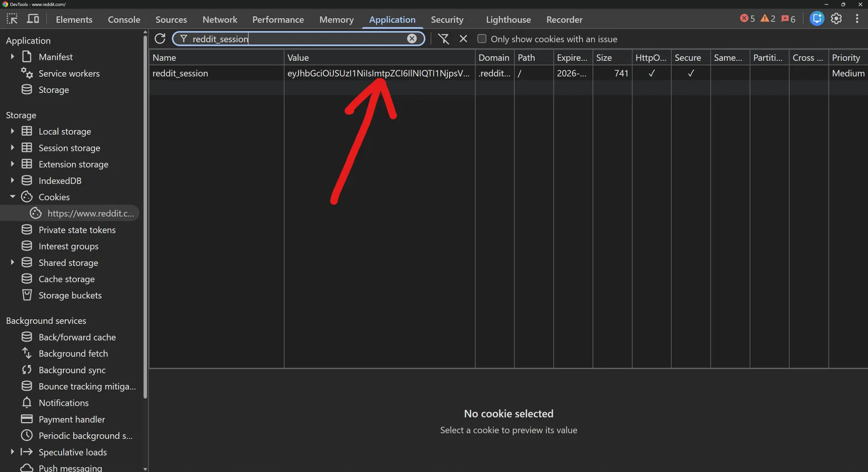
Task: Open Bounce tracking mitigations
Action: click(x=87, y=386)
